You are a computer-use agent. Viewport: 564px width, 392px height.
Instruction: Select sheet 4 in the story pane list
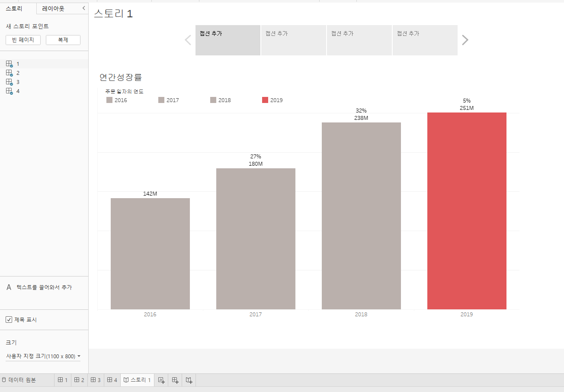pyautogui.click(x=44, y=91)
